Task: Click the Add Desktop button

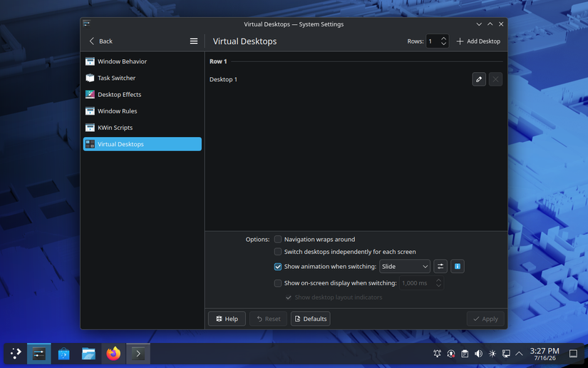Action: click(x=478, y=41)
